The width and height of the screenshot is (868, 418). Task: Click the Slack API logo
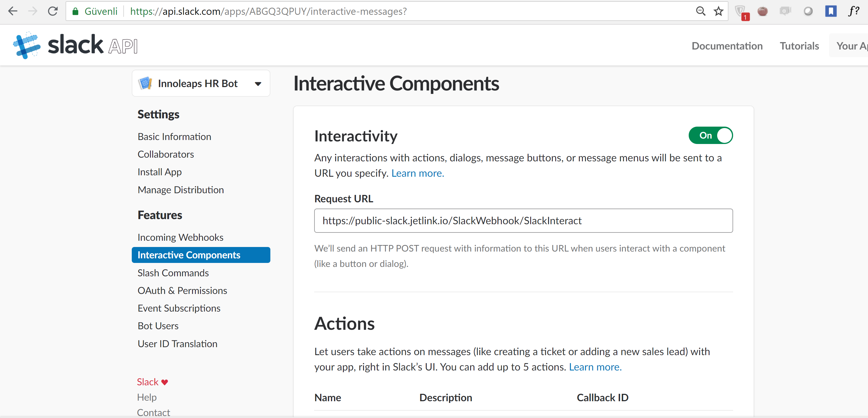[x=75, y=45]
